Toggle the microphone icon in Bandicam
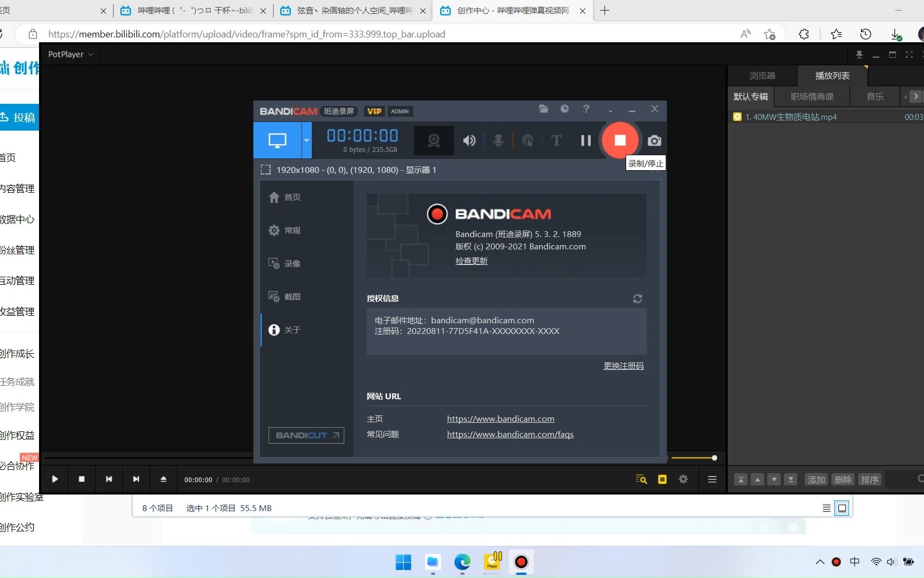 498,141
